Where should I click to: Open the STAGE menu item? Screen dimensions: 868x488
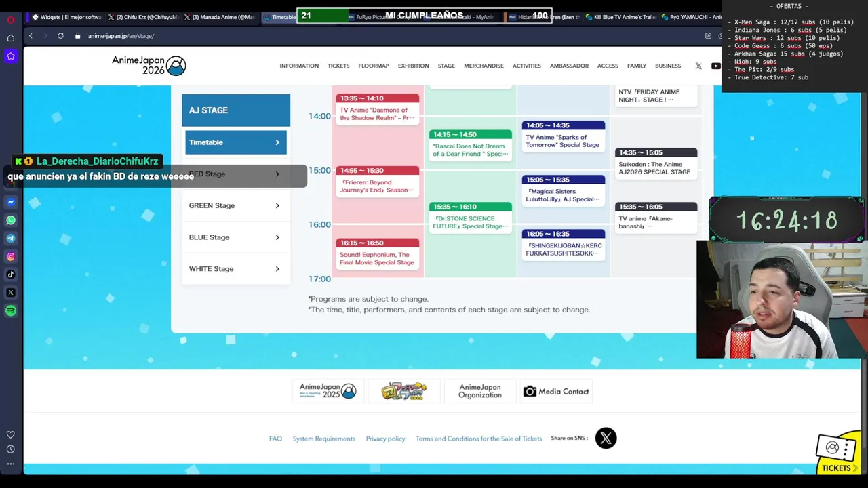pyautogui.click(x=446, y=66)
